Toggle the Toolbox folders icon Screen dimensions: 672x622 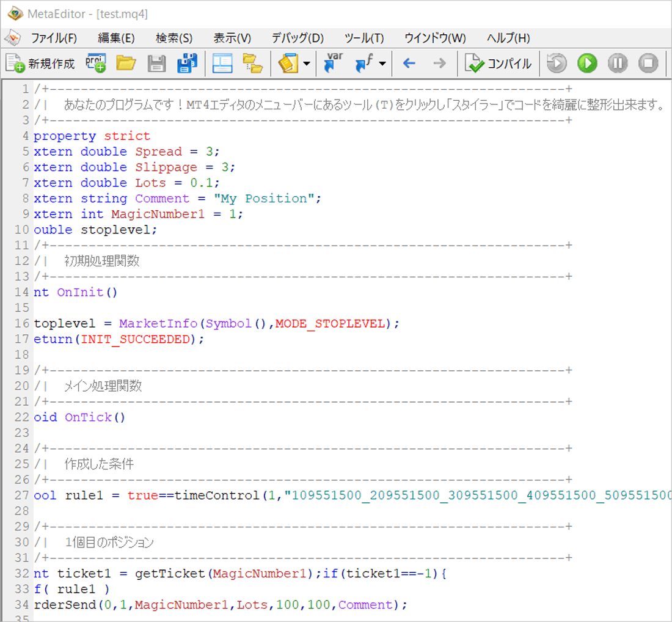tap(253, 64)
